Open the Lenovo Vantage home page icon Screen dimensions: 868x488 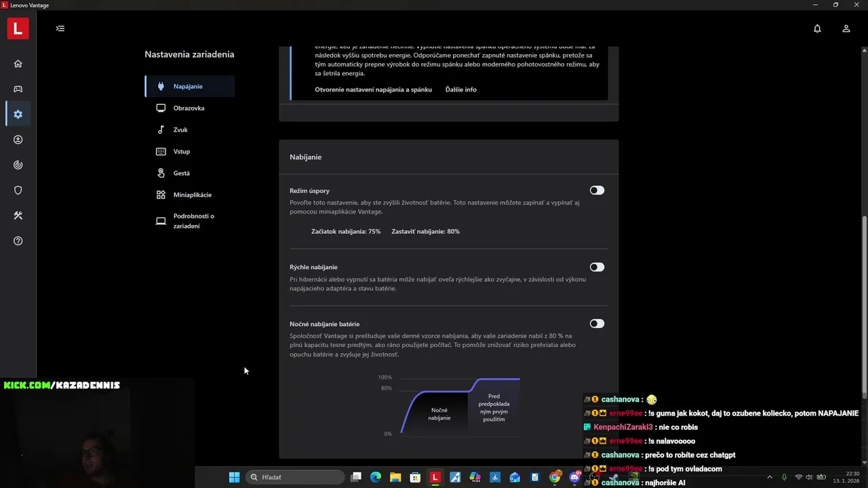pyautogui.click(x=18, y=64)
